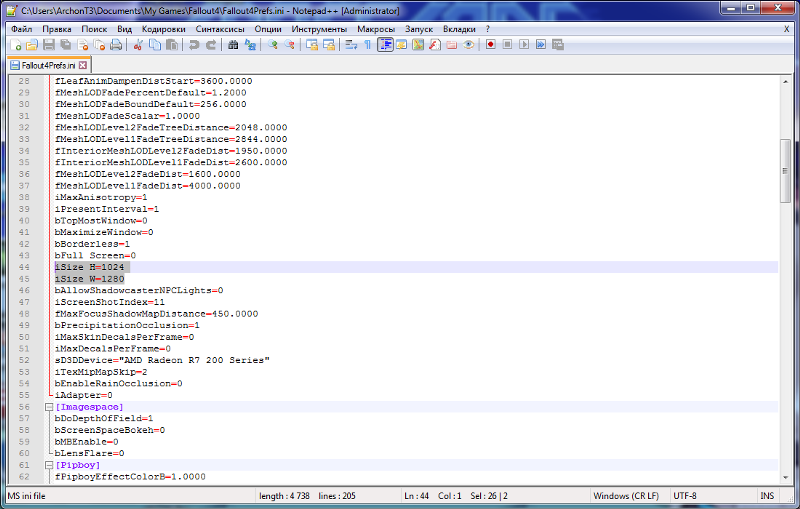Open the Правка menu
This screenshot has width=800, height=509.
click(57, 29)
